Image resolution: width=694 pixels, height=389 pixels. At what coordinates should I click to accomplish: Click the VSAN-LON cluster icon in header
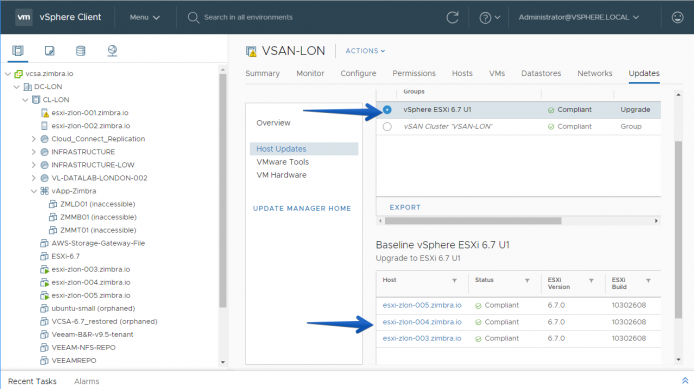(x=251, y=51)
